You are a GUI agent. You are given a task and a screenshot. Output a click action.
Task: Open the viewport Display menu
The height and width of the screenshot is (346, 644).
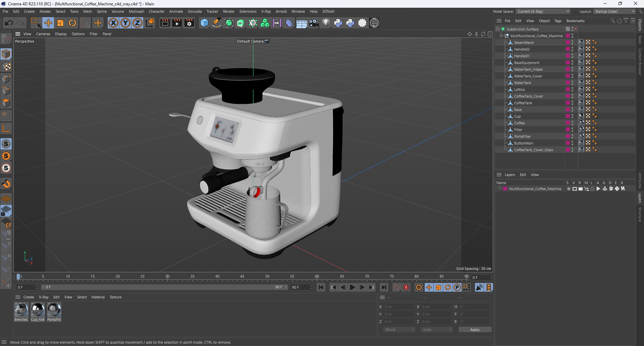click(x=61, y=34)
